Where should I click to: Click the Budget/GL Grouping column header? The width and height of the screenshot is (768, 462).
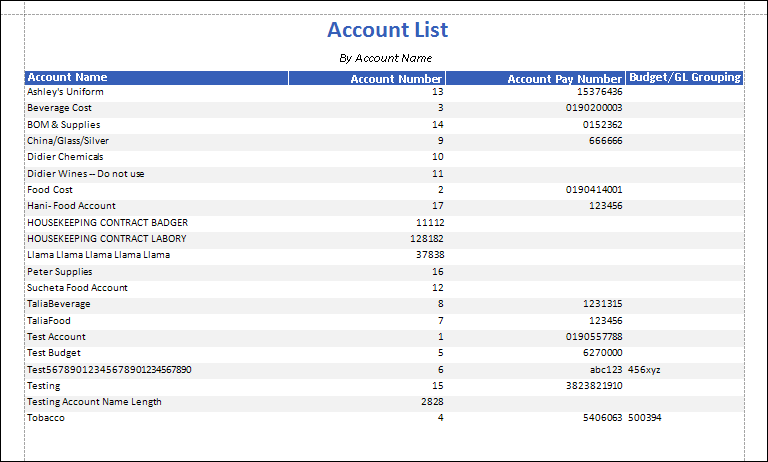(684, 78)
